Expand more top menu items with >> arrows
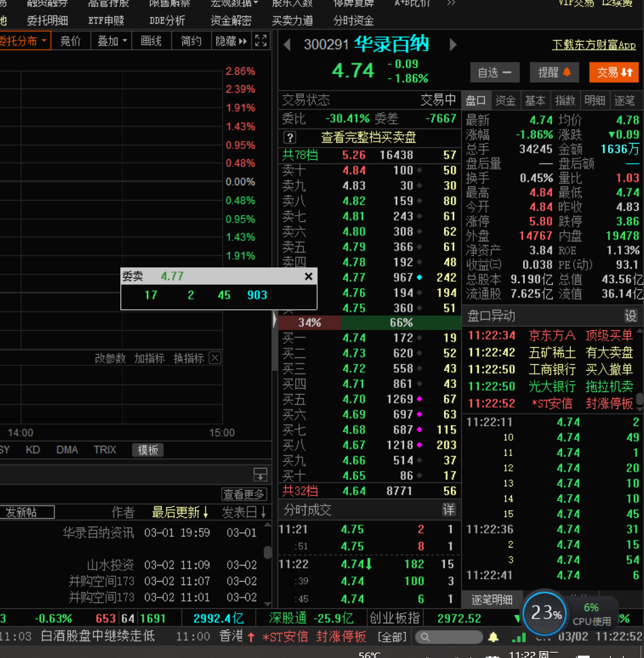Screen dimensions: 644x658 [x=451, y=3]
